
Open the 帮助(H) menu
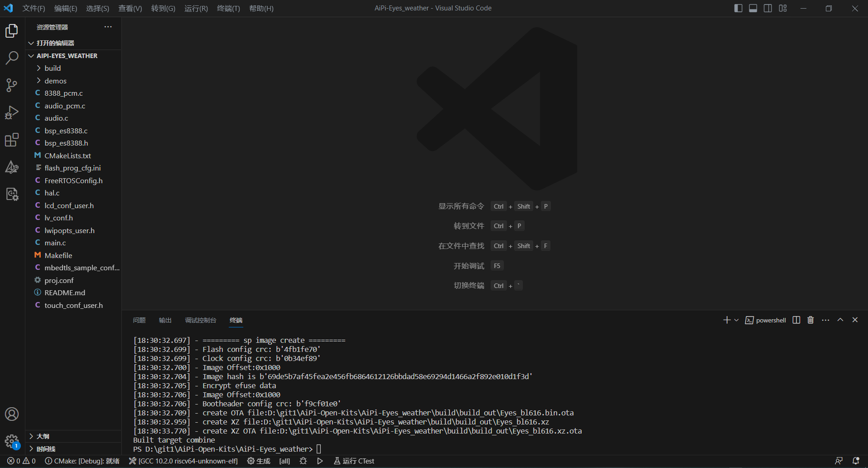click(261, 8)
